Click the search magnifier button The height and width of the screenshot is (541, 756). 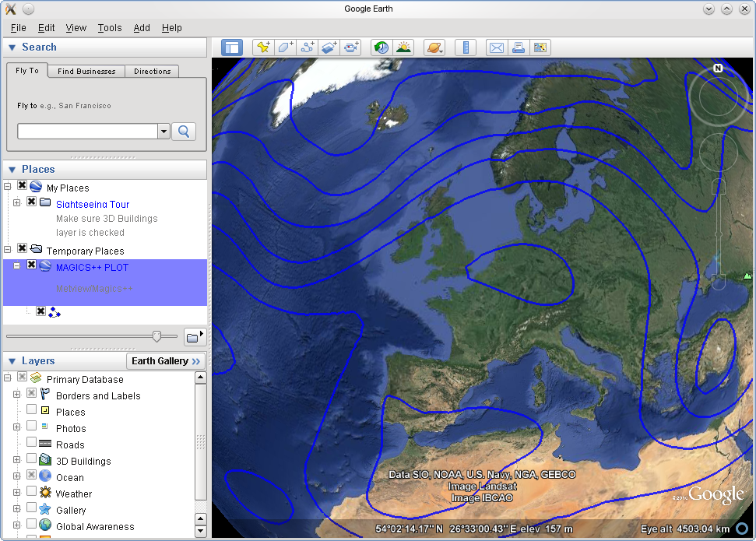coord(184,131)
